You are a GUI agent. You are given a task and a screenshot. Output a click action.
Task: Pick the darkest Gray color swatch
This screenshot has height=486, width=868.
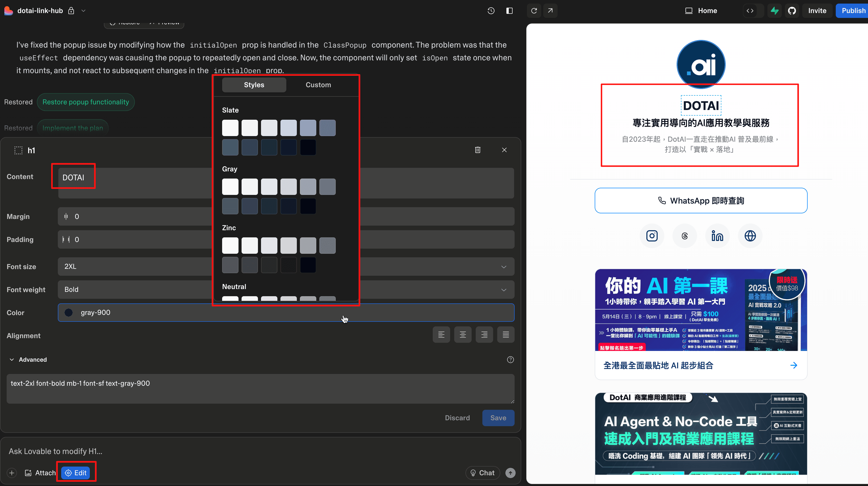point(308,206)
